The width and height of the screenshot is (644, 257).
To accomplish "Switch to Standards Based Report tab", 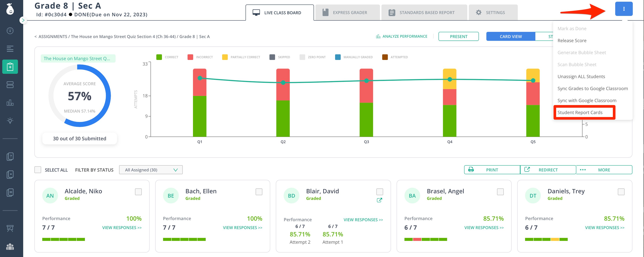I will tap(424, 13).
